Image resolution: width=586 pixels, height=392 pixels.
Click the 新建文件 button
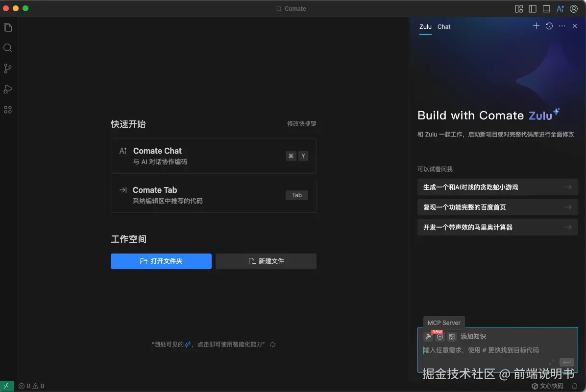(266, 261)
